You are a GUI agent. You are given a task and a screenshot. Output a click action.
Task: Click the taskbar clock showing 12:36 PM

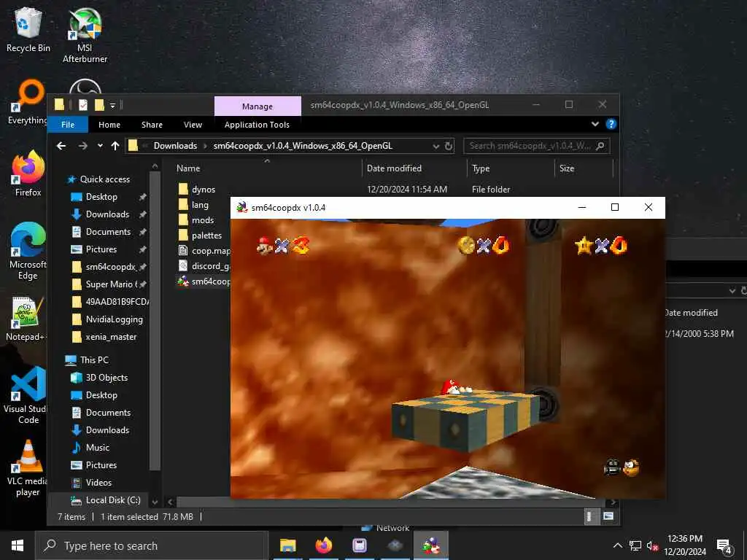[684, 545]
